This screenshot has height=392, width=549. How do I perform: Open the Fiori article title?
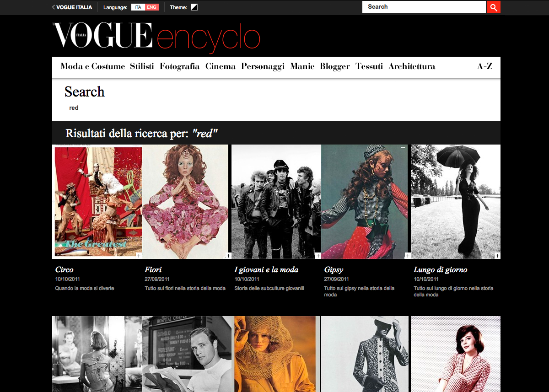153,269
